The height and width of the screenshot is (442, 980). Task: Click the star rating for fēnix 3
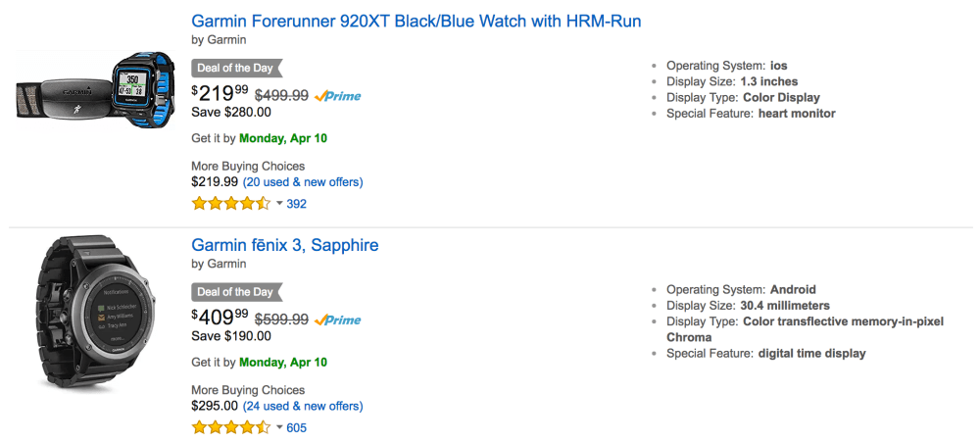230,427
